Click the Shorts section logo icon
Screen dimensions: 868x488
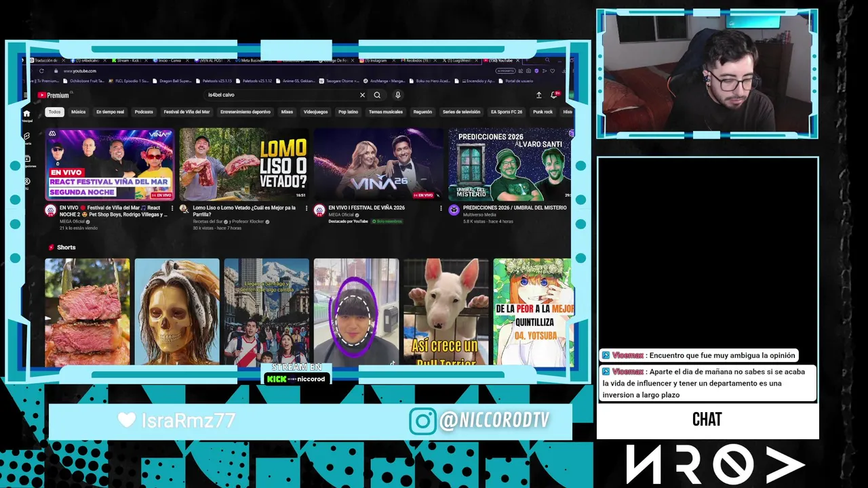pyautogui.click(x=51, y=247)
